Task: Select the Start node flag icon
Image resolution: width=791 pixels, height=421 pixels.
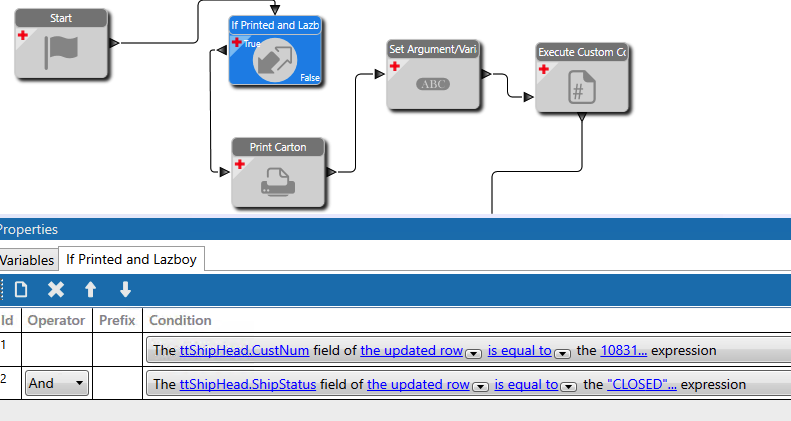Action: click(61, 52)
